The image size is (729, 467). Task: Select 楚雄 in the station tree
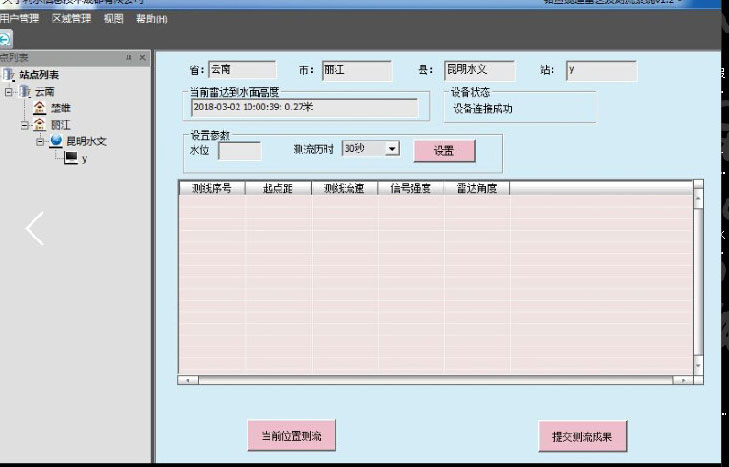tap(61, 108)
